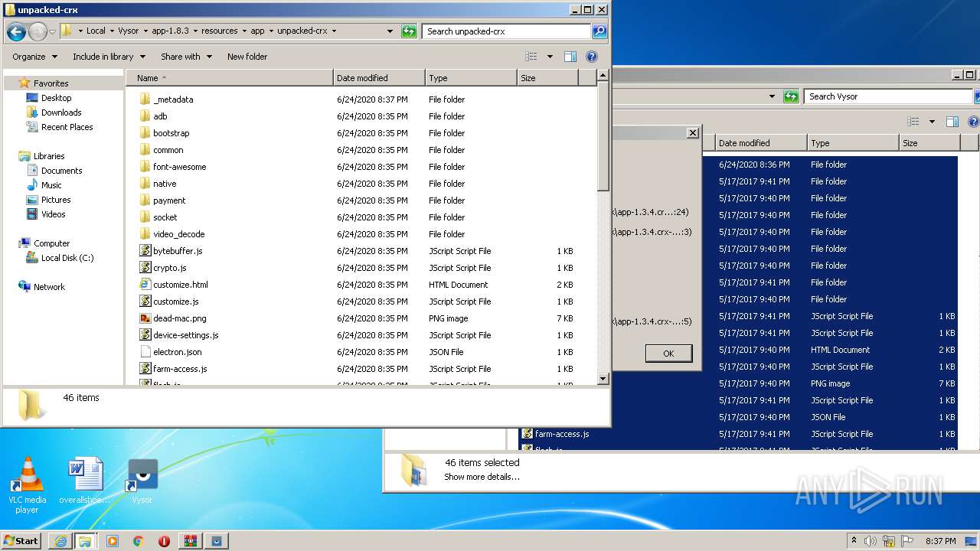Expand the view options dropdown arrow

point(549,57)
